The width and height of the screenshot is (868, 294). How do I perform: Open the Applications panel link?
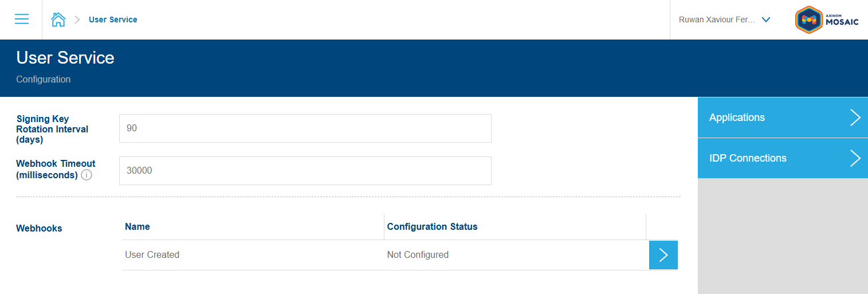point(737,117)
